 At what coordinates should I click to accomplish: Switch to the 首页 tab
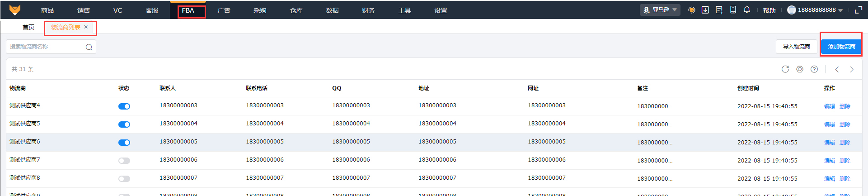pos(28,27)
